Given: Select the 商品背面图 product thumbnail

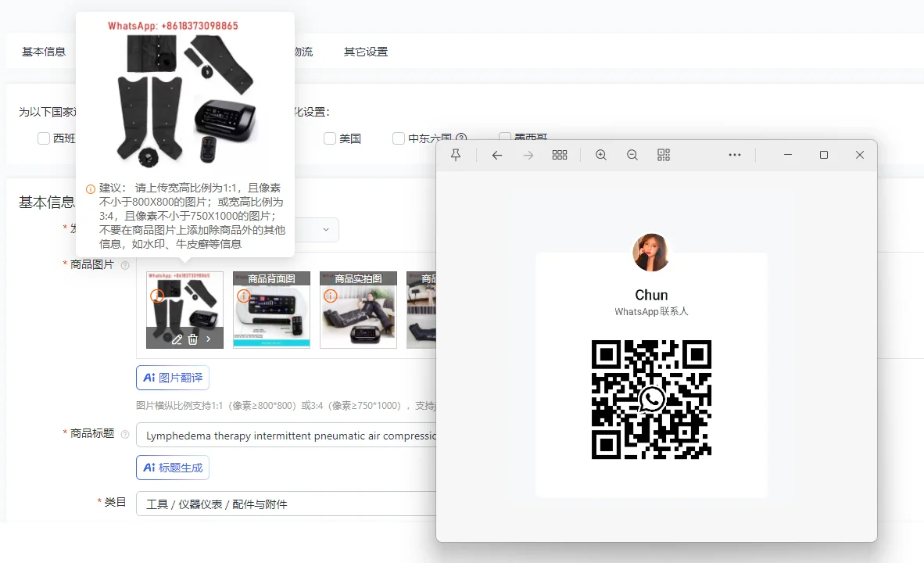Looking at the screenshot, I should coord(272,310).
